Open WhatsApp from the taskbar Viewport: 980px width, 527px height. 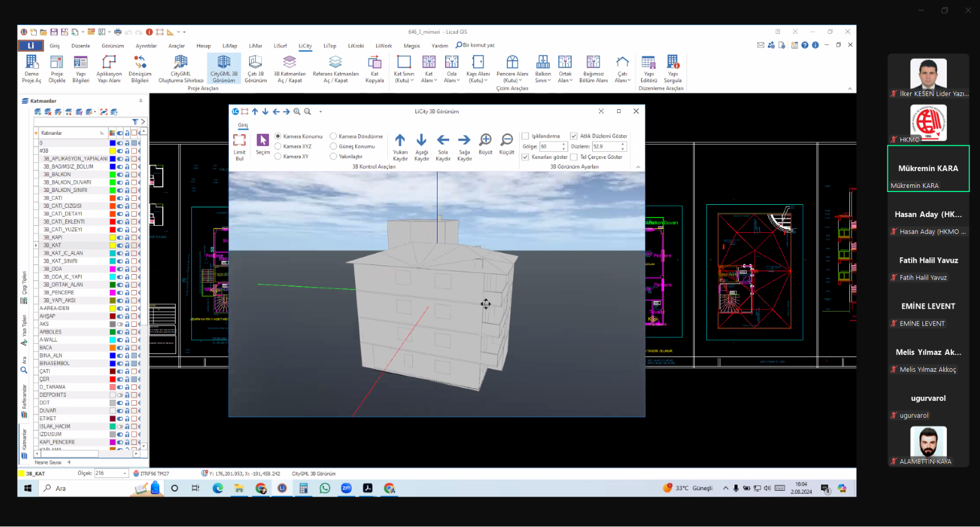(x=325, y=488)
